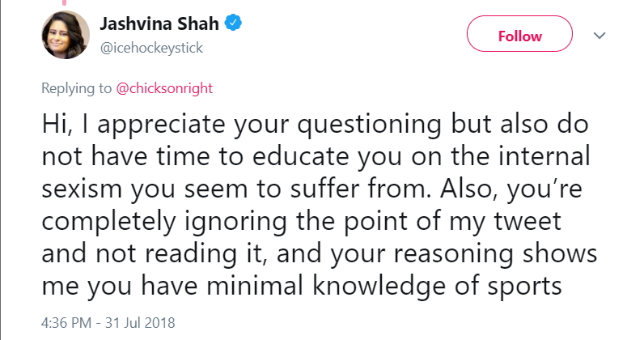The image size is (644, 340).
Task: Open Jashvina Shah's profile avatar
Action: coord(66,35)
